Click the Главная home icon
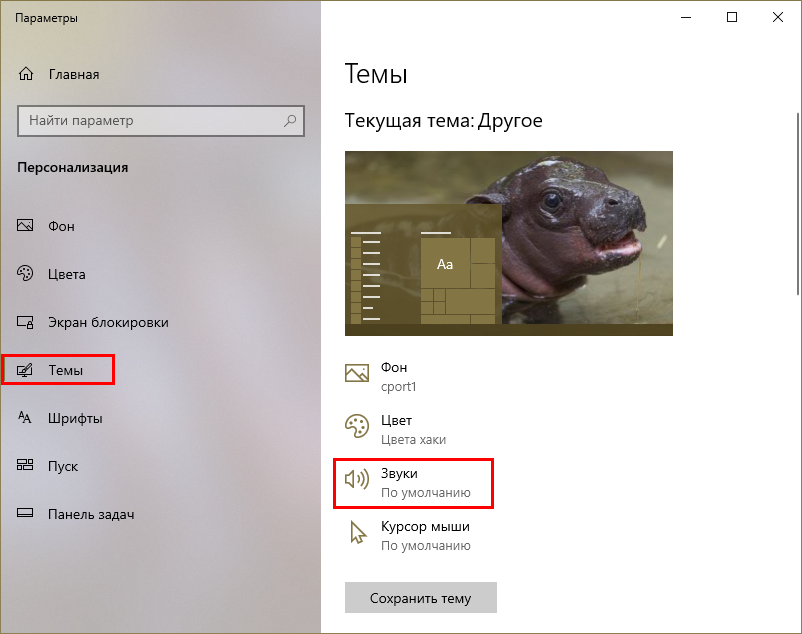 pyautogui.click(x=26, y=74)
